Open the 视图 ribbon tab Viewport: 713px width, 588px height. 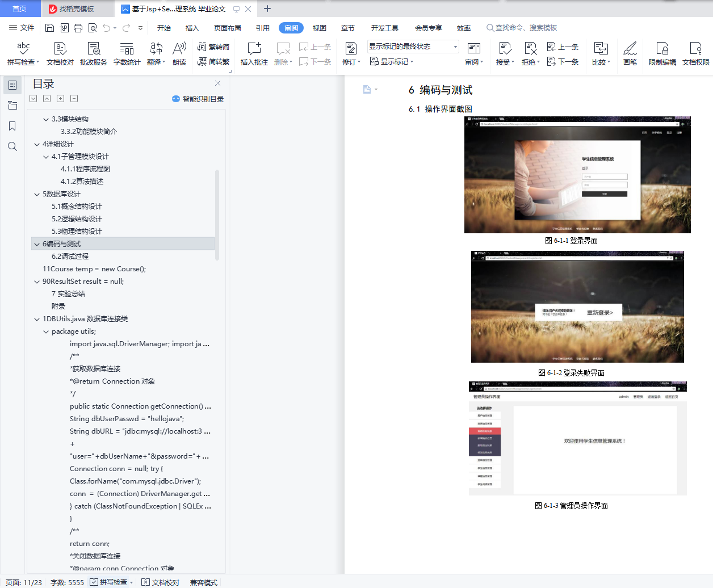tap(320, 28)
